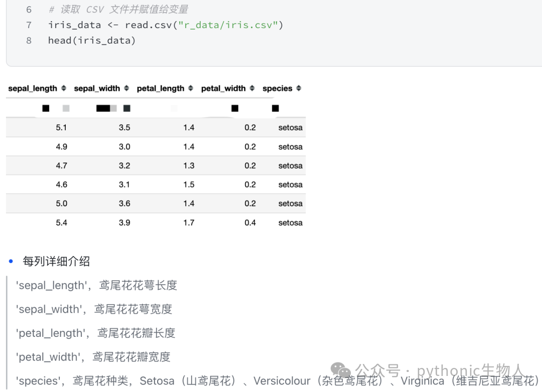542x392 pixels.
Task: Select cell value 4.6 in sepal_length
Action: [61, 185]
